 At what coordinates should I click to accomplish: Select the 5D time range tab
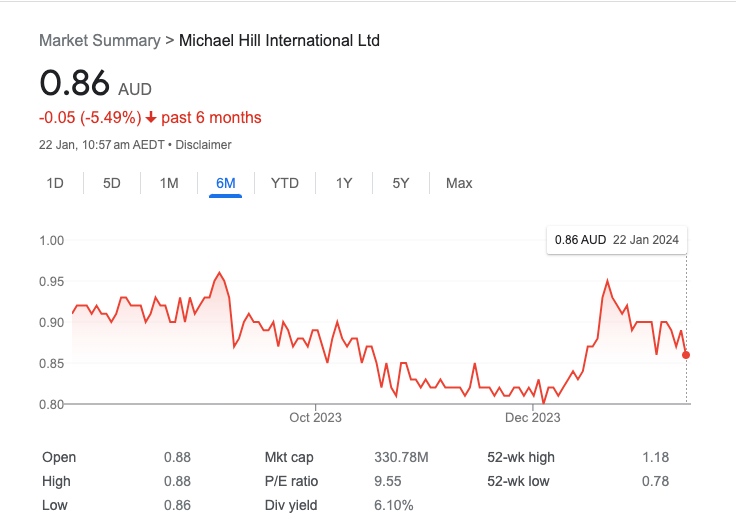point(112,183)
